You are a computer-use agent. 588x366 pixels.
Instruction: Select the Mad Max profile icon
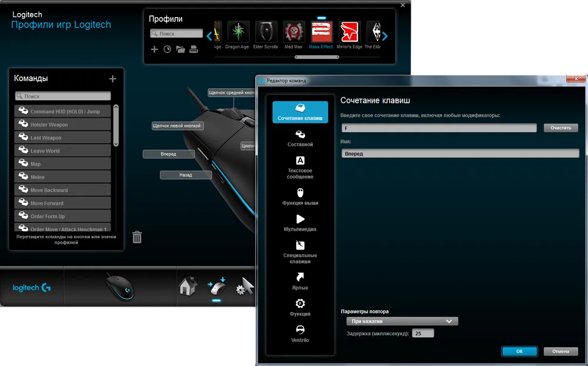pyautogui.click(x=293, y=32)
